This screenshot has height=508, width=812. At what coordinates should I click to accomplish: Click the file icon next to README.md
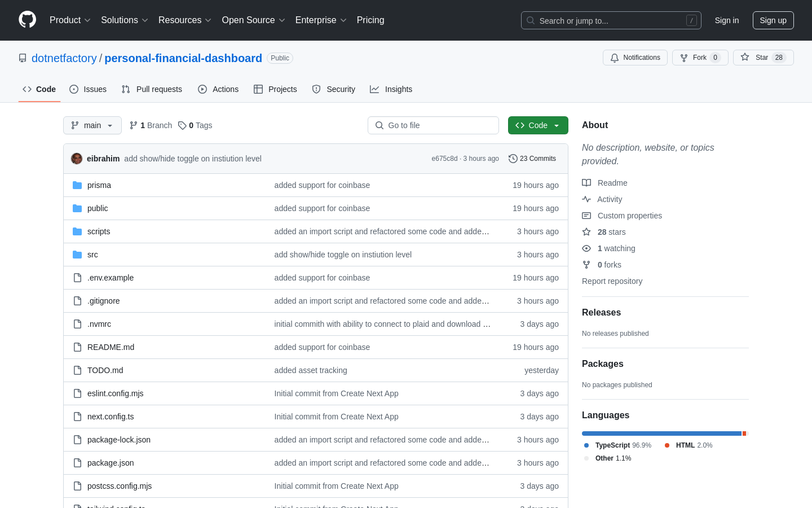pos(77,347)
